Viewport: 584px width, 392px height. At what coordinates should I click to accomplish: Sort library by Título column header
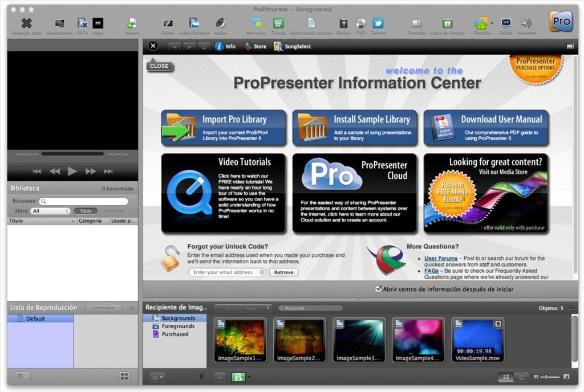[42, 221]
